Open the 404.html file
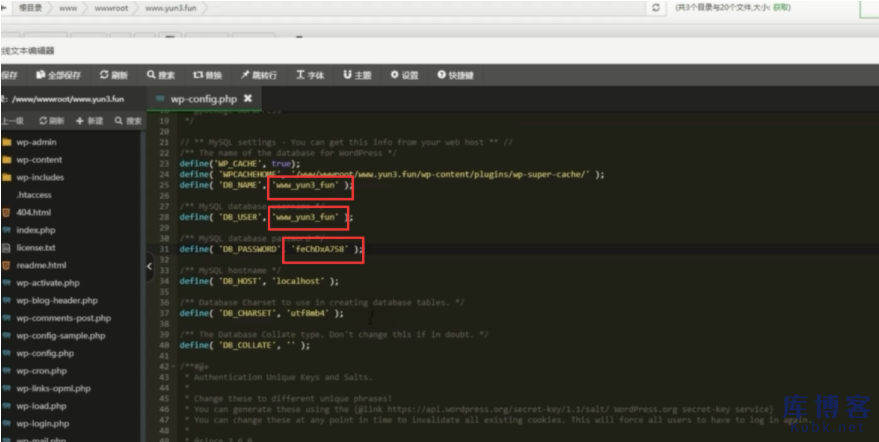Image resolution: width=879 pixels, height=442 pixels. click(33, 213)
